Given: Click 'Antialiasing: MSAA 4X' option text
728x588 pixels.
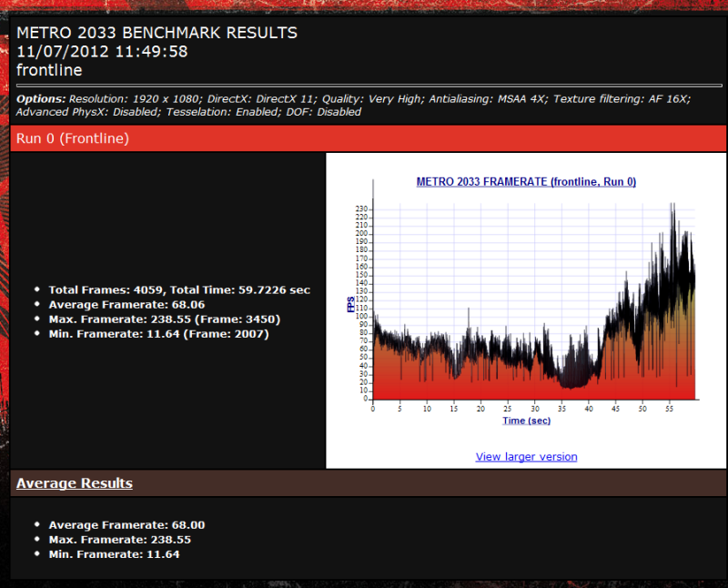Looking at the screenshot, I should [x=489, y=99].
